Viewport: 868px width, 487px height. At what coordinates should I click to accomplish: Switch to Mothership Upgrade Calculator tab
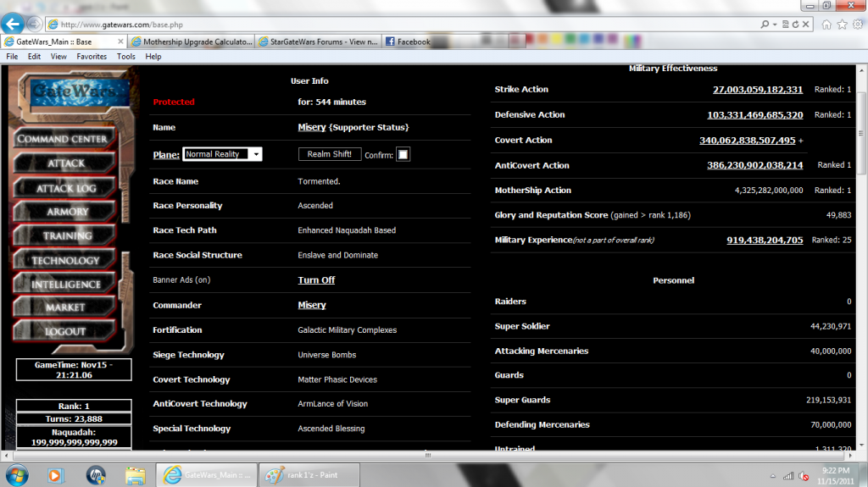point(192,42)
